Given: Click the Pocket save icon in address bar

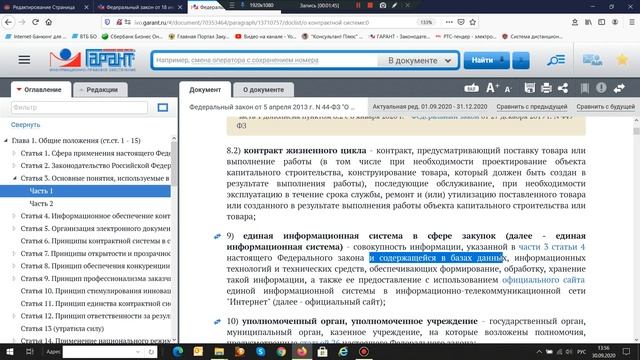Looking at the screenshot, I should [461, 22].
